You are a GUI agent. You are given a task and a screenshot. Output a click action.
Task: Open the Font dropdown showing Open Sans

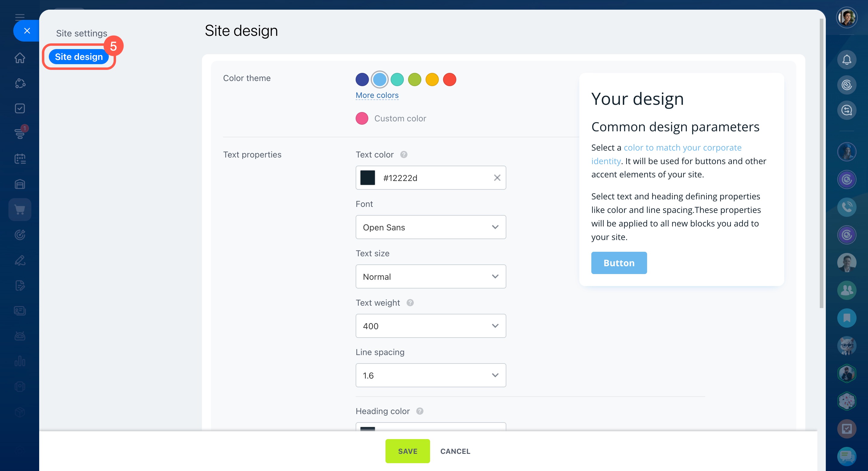(430, 227)
